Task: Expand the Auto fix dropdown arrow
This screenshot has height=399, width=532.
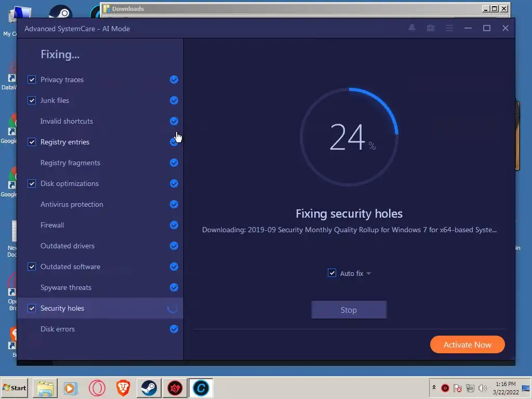Action: tap(369, 273)
